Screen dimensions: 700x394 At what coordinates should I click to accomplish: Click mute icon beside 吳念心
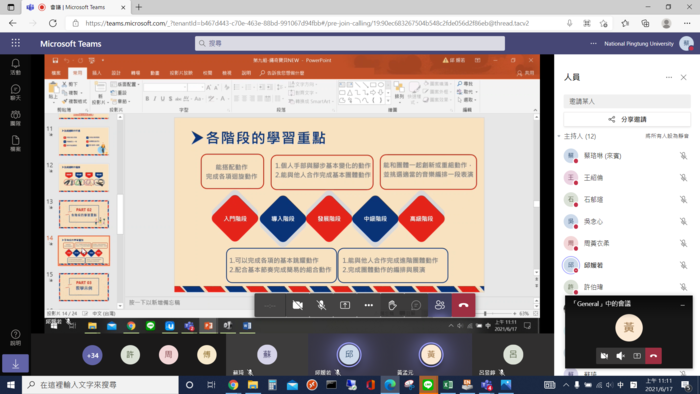pyautogui.click(x=683, y=221)
